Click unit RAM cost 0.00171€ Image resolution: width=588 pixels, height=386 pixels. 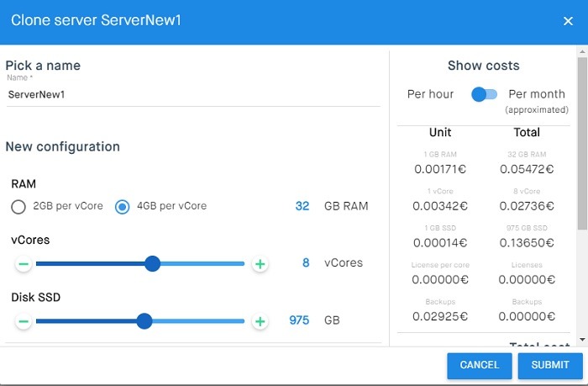(440, 169)
